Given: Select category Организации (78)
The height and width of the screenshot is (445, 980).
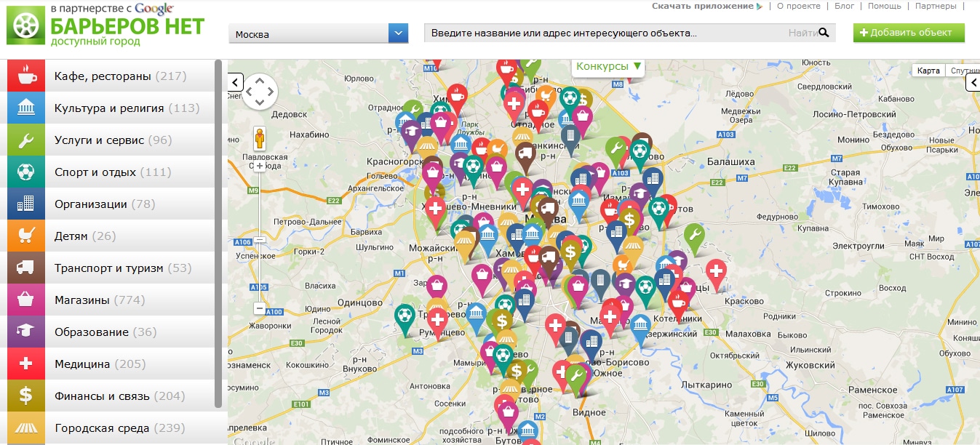Looking at the screenshot, I should (111, 204).
